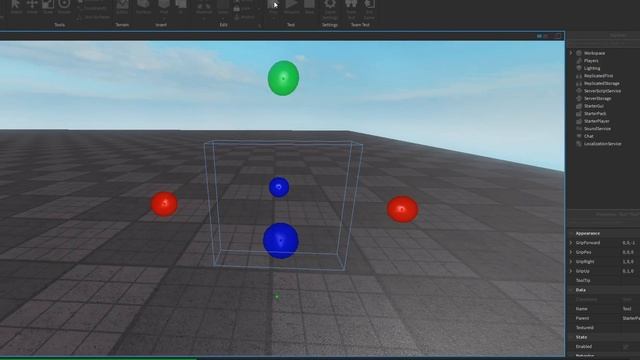Expand the GripRight property
640x360 pixels.
pyautogui.click(x=571, y=262)
